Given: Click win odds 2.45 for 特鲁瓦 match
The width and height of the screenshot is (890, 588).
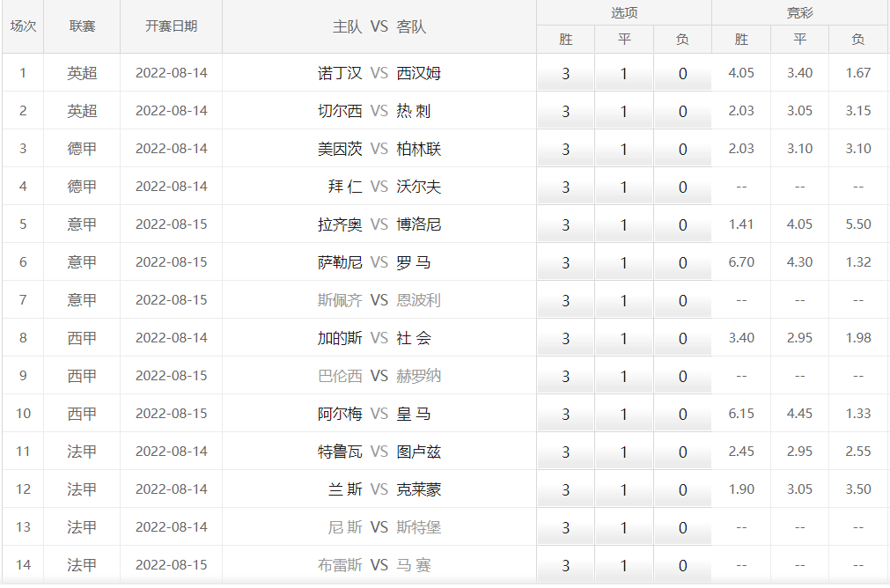Looking at the screenshot, I should tap(741, 452).
